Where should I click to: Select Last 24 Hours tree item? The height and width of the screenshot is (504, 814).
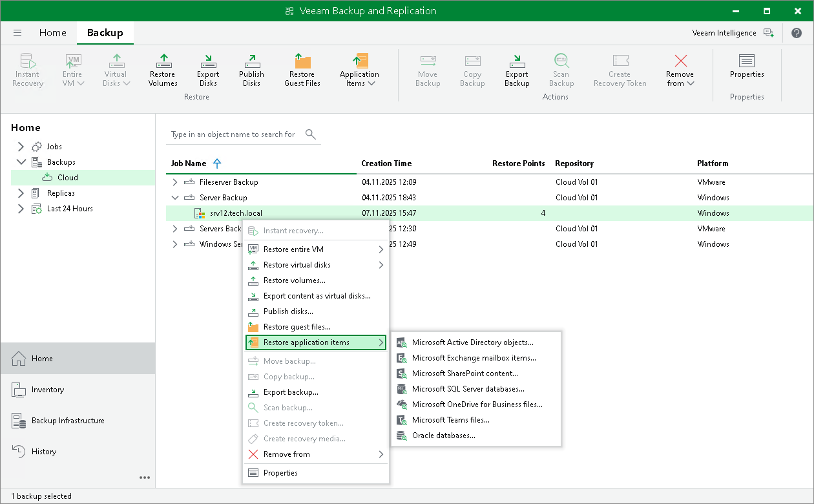(x=70, y=209)
